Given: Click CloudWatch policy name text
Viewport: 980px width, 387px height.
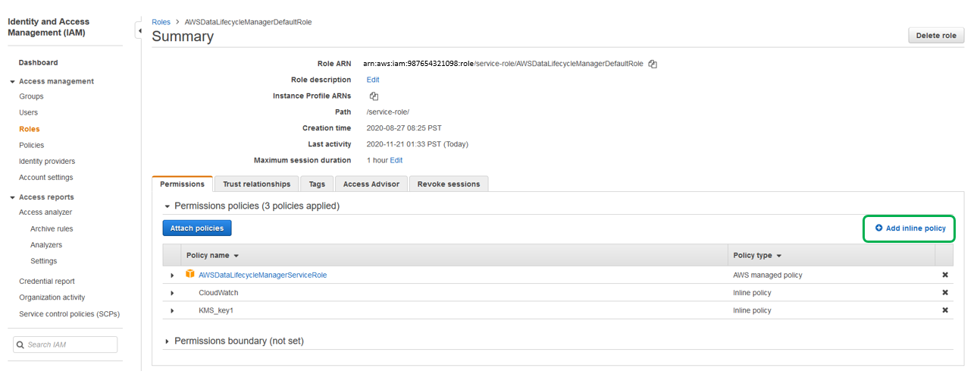Looking at the screenshot, I should pyautogui.click(x=219, y=292).
